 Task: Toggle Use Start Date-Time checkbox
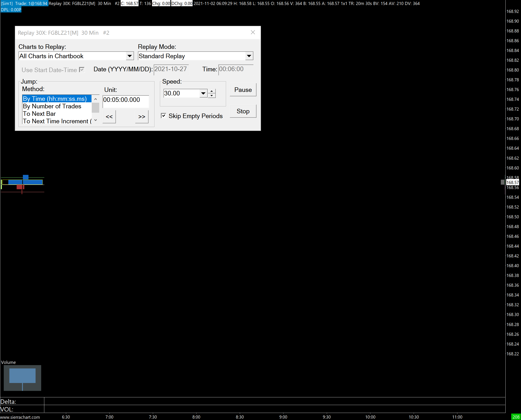[x=82, y=70]
